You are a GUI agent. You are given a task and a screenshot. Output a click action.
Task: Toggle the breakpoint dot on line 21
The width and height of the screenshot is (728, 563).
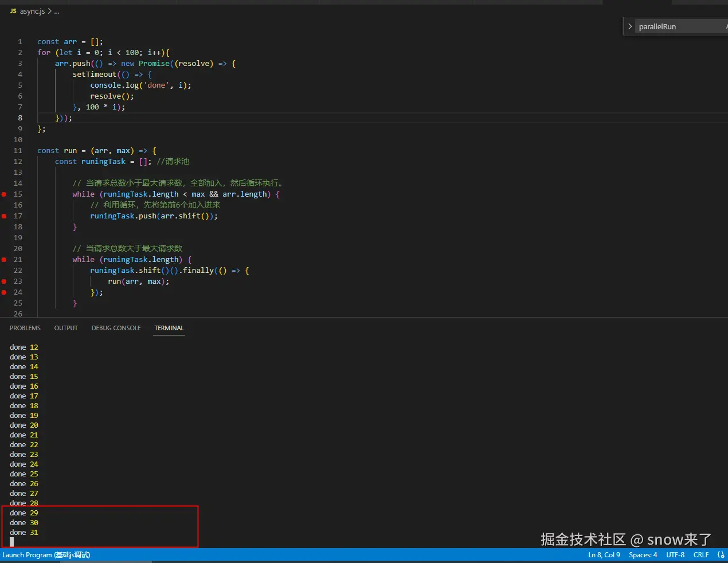pyautogui.click(x=4, y=260)
